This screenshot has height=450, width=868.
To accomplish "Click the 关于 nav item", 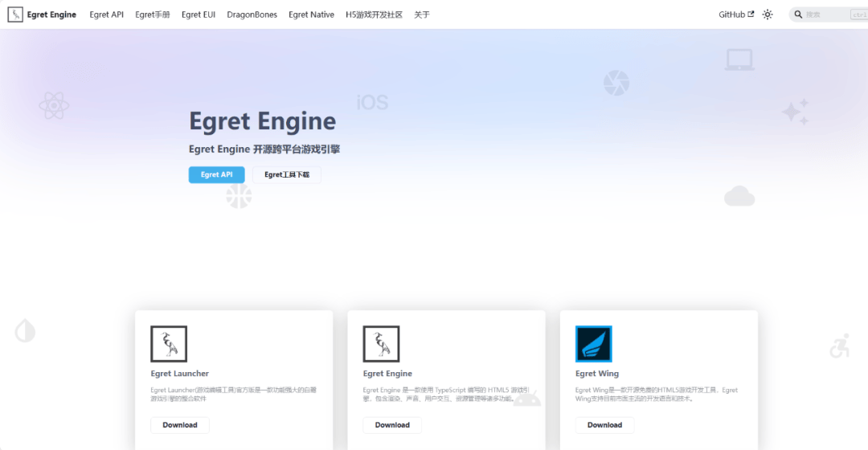I will [x=422, y=14].
